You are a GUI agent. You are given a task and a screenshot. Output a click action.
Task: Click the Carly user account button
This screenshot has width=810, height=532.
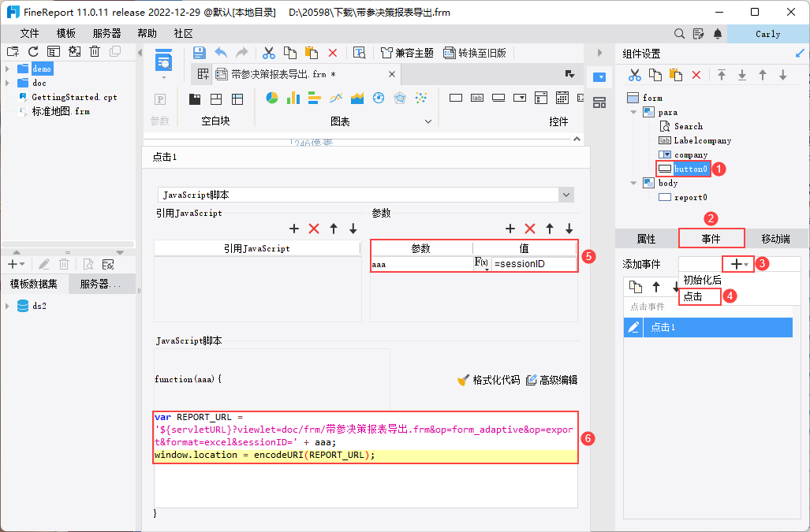767,34
